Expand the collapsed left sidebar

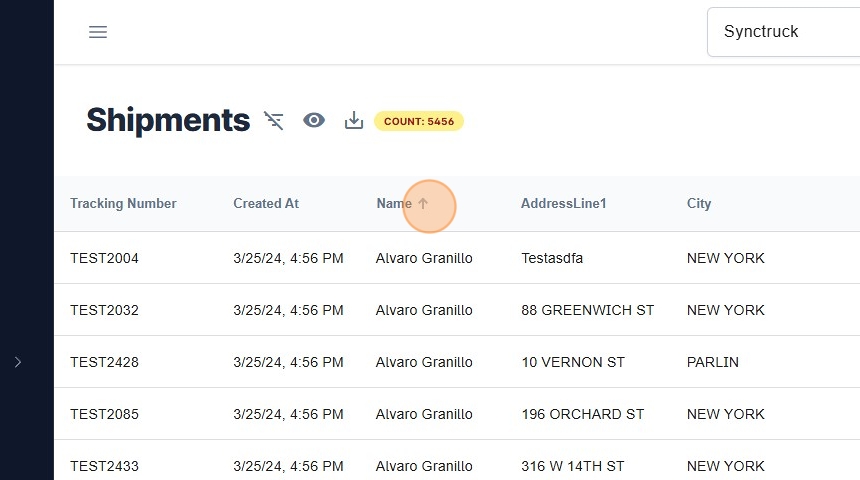18,362
